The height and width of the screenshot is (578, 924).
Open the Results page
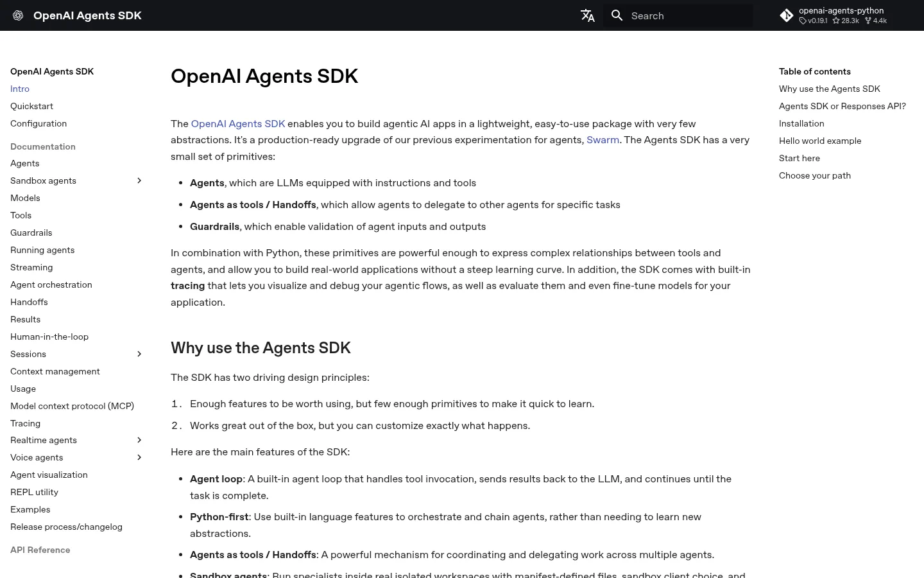pos(25,319)
